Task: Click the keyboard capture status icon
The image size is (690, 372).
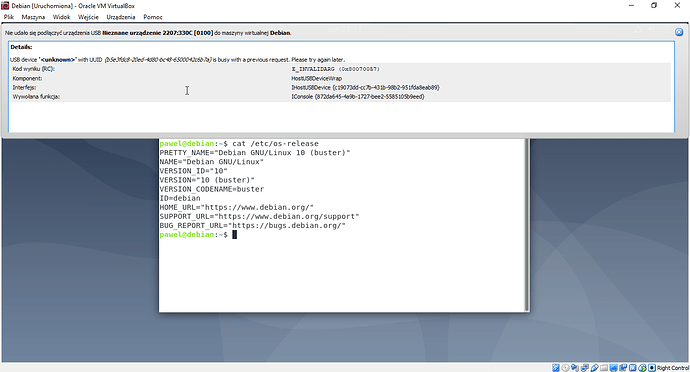Action: 652,368
